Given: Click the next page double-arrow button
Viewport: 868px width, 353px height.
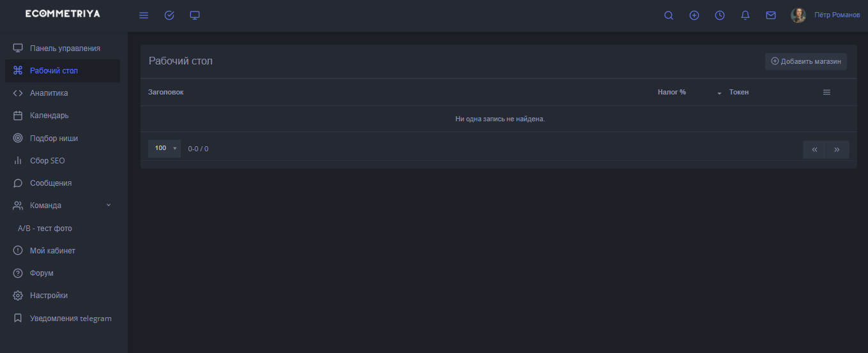Looking at the screenshot, I should (x=837, y=149).
